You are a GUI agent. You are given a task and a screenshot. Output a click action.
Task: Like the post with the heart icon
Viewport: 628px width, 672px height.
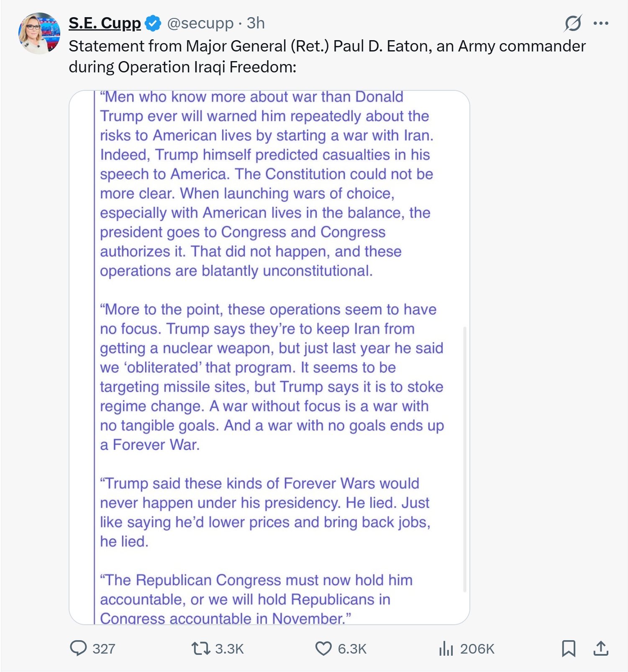point(323,649)
